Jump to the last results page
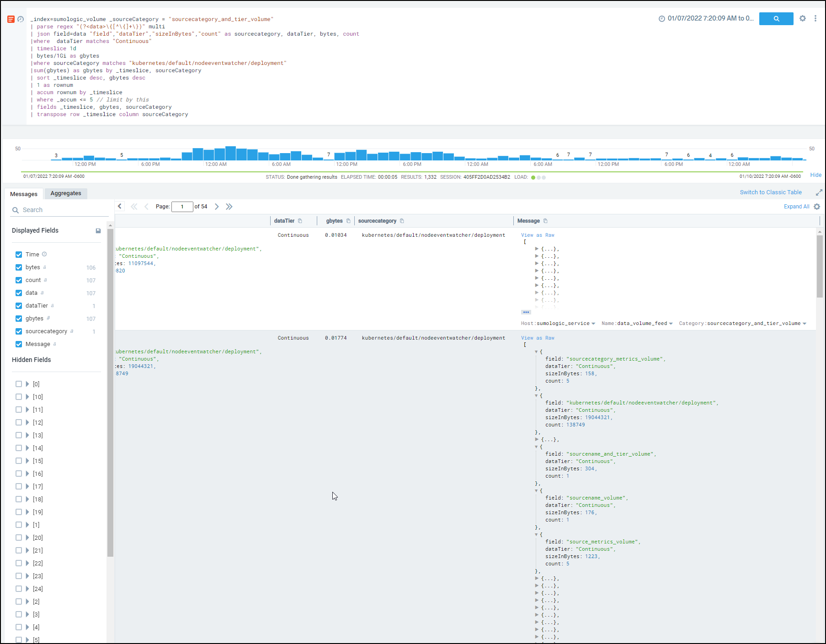 pos(229,207)
